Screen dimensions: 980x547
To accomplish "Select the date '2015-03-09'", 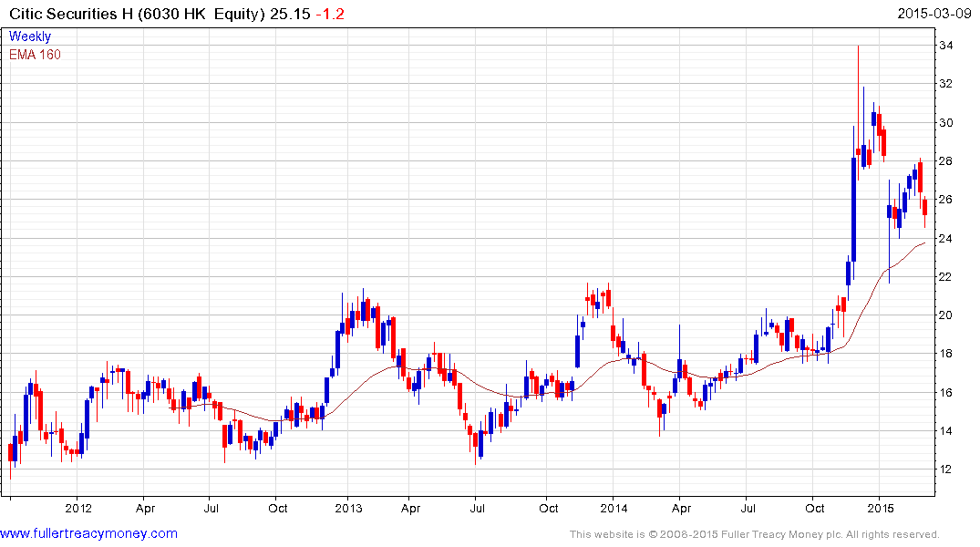I will [934, 13].
